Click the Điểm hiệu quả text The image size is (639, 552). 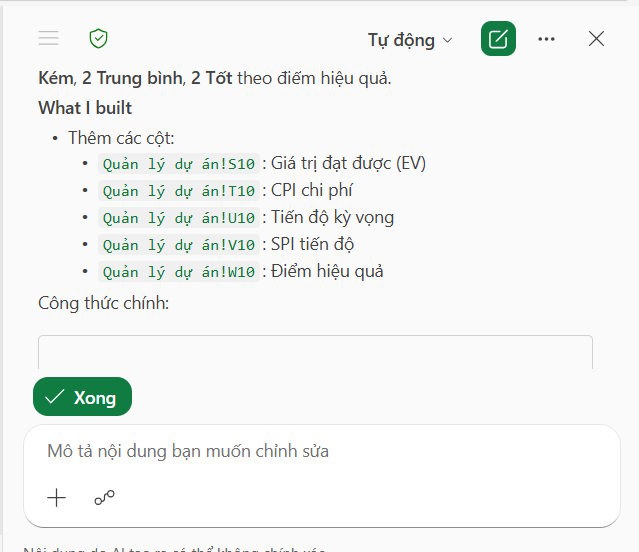point(327,271)
